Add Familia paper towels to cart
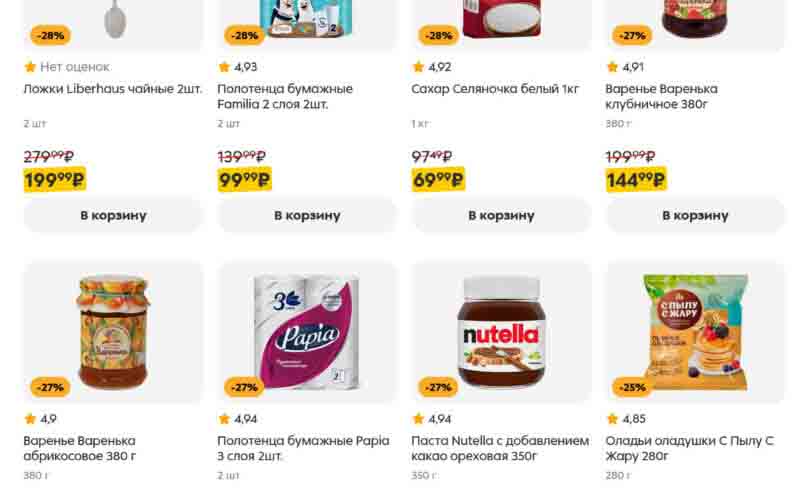The height and width of the screenshot is (500, 800). pos(307,215)
